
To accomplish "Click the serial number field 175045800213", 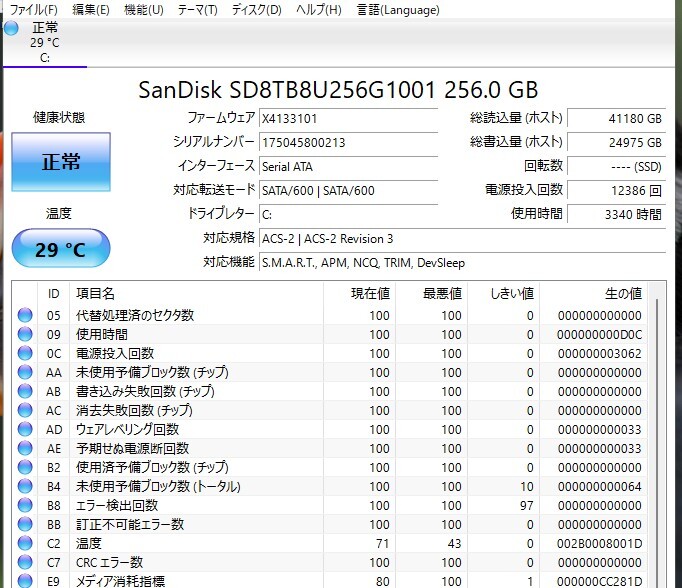I will pos(348,143).
